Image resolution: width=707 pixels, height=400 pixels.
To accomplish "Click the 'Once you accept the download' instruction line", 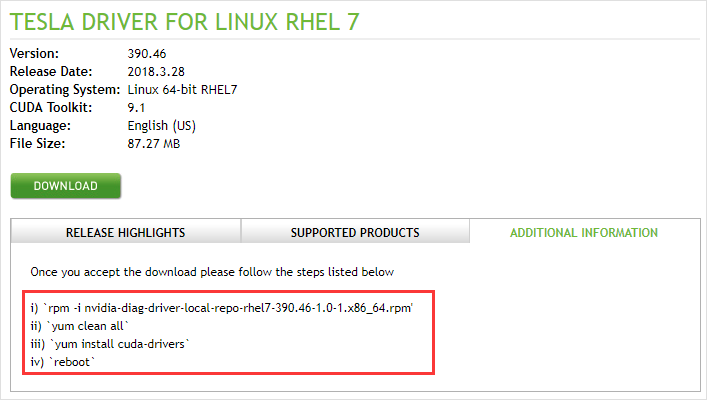I will coord(212,272).
